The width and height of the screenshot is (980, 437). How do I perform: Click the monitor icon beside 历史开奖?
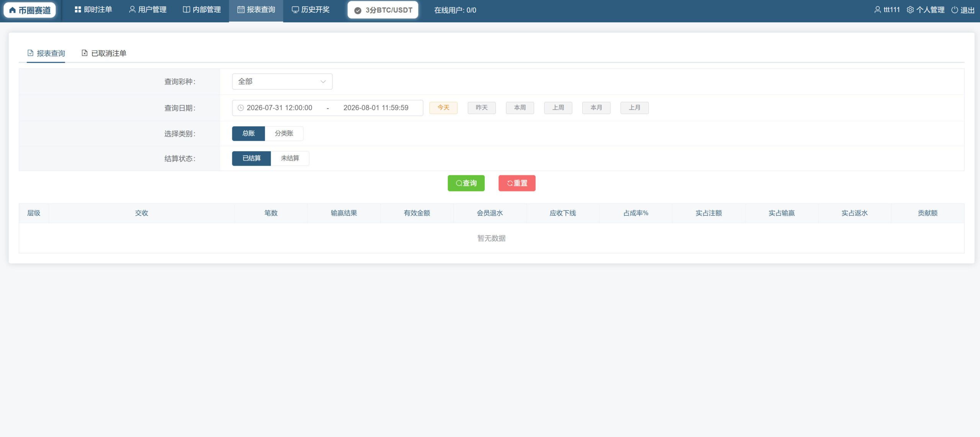click(295, 10)
